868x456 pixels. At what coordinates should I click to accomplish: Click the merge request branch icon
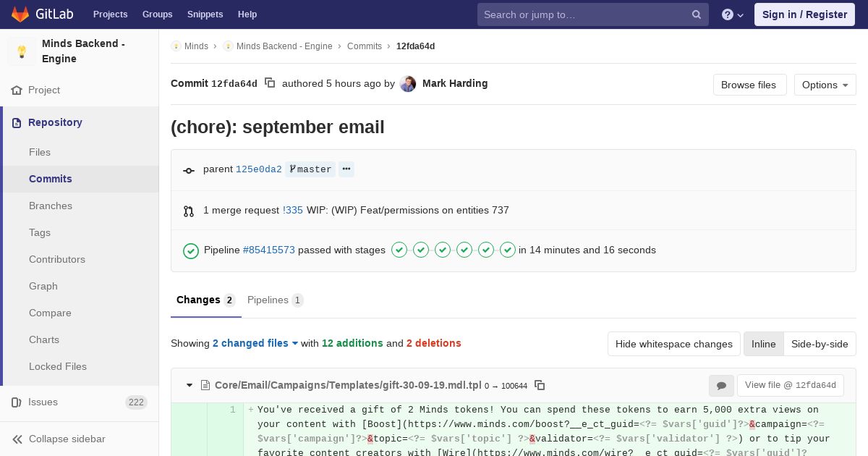(189, 211)
